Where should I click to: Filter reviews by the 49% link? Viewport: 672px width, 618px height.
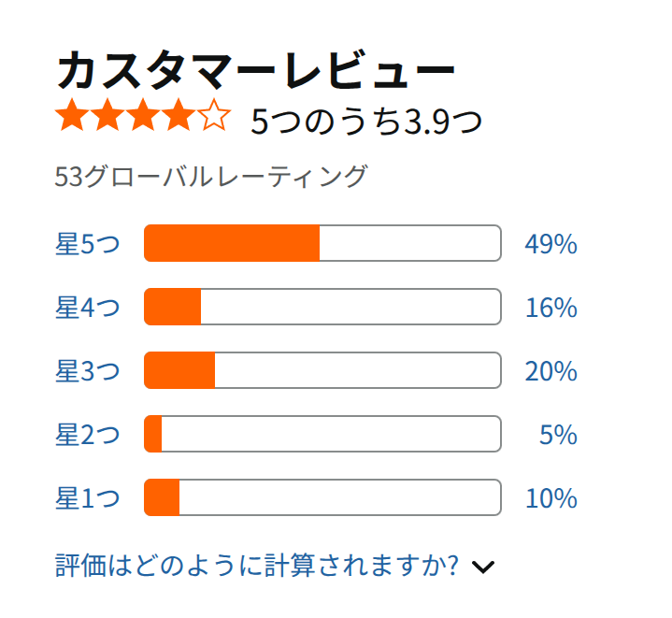click(551, 243)
